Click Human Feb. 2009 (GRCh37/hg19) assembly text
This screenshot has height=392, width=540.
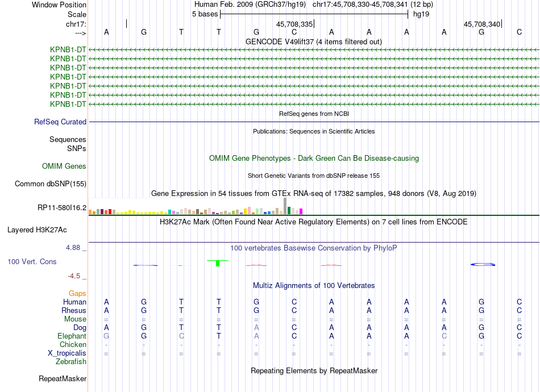point(250,5)
